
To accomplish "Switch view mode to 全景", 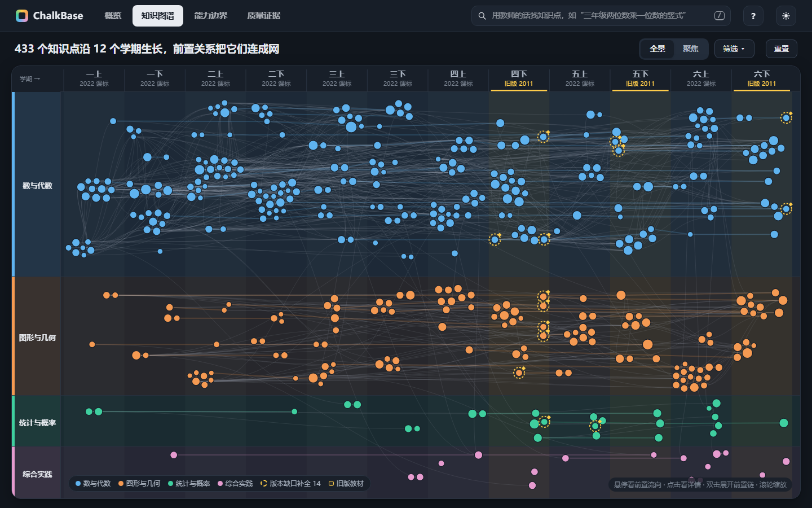I will click(657, 49).
